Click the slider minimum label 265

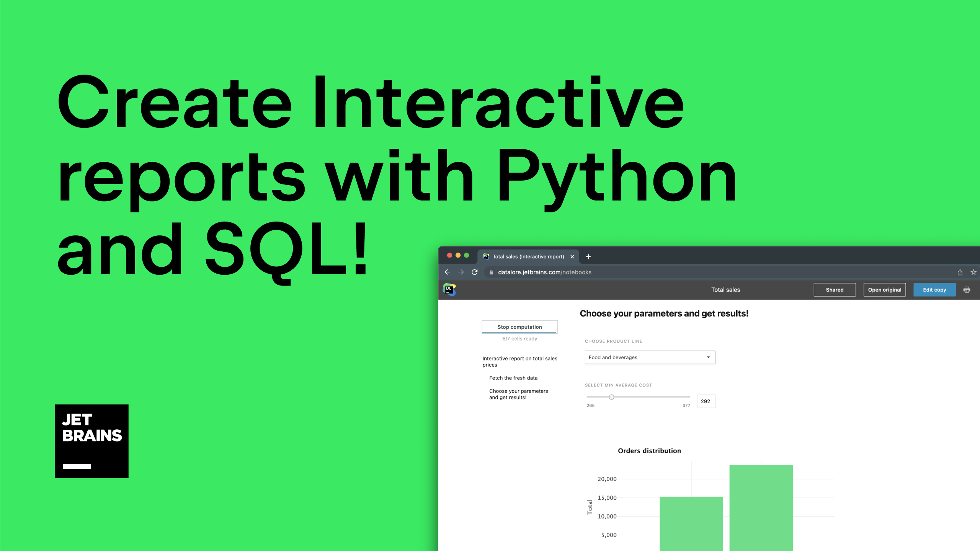coord(590,406)
